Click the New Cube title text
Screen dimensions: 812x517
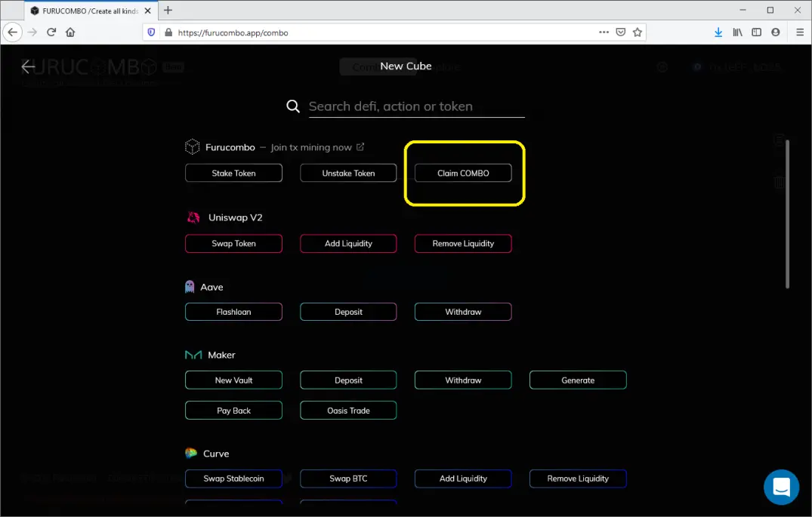(x=406, y=66)
